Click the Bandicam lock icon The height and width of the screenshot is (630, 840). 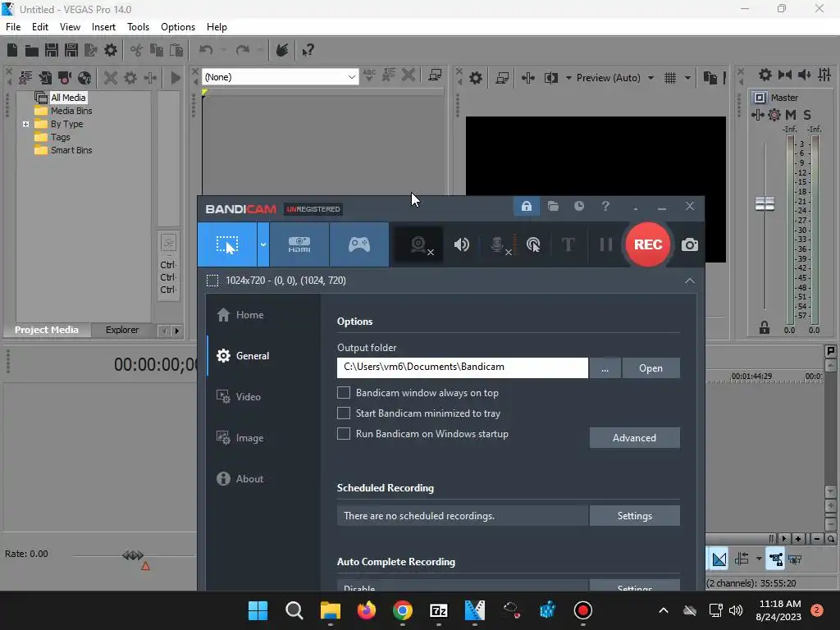(527, 206)
